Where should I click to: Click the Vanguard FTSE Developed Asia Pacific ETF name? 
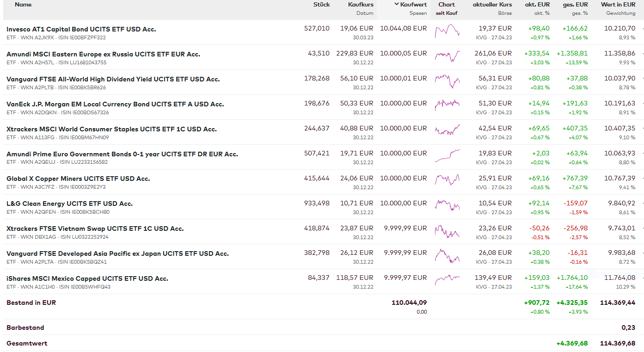click(117, 253)
